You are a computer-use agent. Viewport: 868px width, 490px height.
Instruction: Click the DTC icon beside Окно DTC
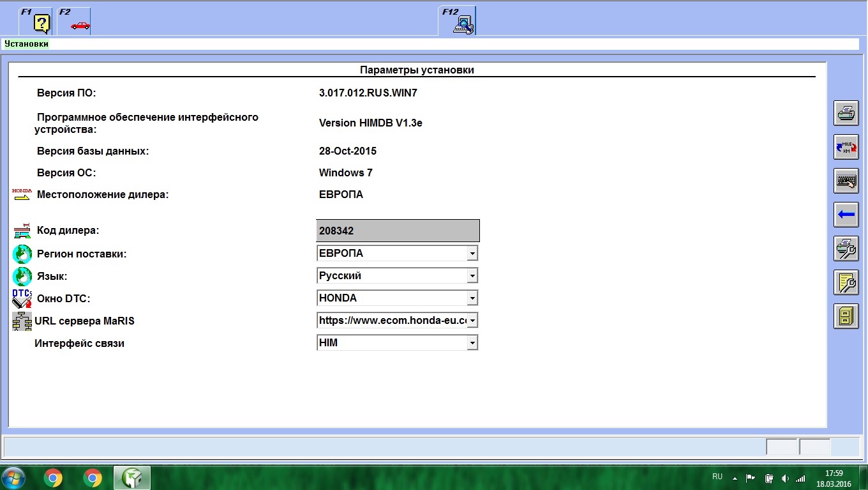[x=22, y=298]
